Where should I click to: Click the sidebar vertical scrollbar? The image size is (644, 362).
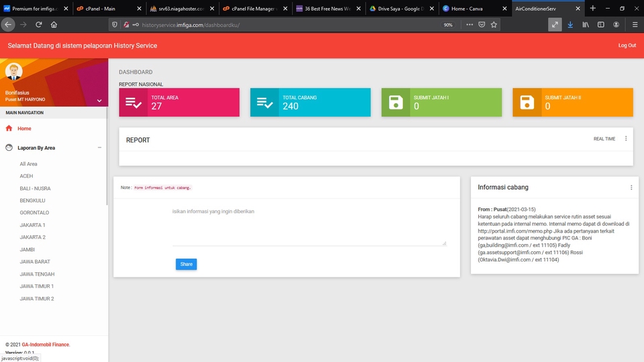(x=107, y=156)
